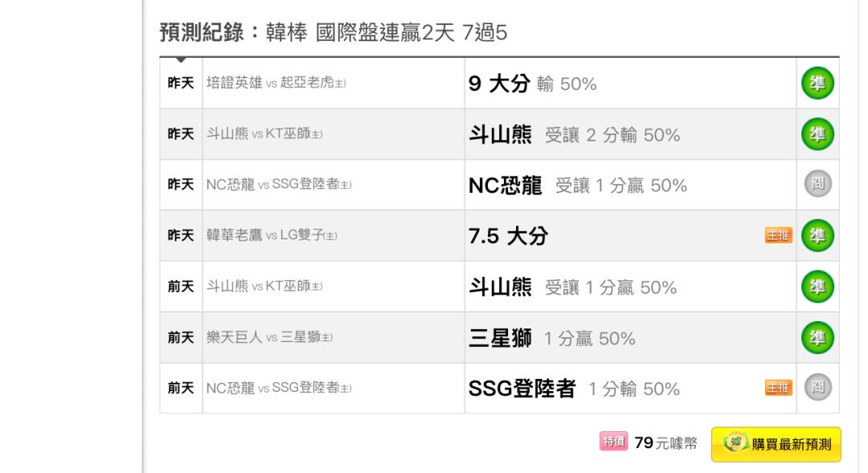Click the green 準 icon for 韓華老鷹 game
This screenshot has height=473, width=868.
coord(817,235)
